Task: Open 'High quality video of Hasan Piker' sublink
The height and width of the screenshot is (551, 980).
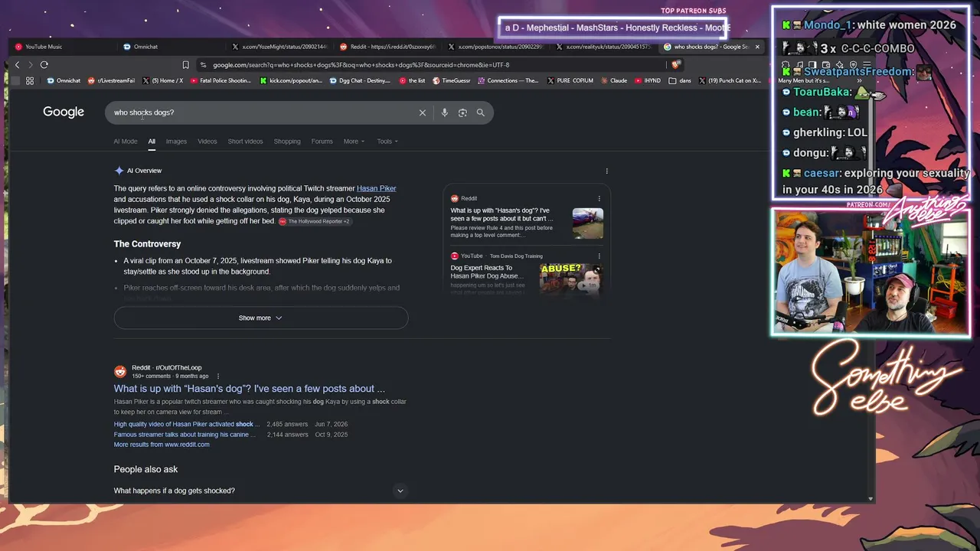Action: pyautogui.click(x=187, y=424)
